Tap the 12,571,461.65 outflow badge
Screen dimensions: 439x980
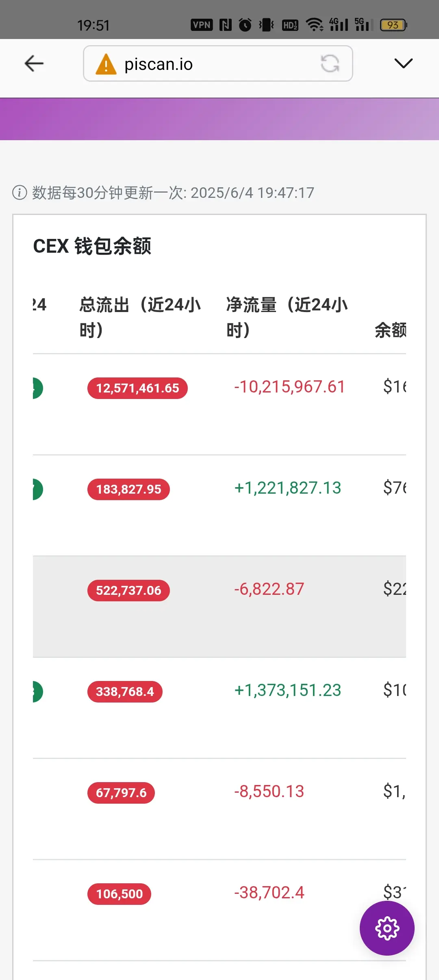pyautogui.click(x=137, y=388)
